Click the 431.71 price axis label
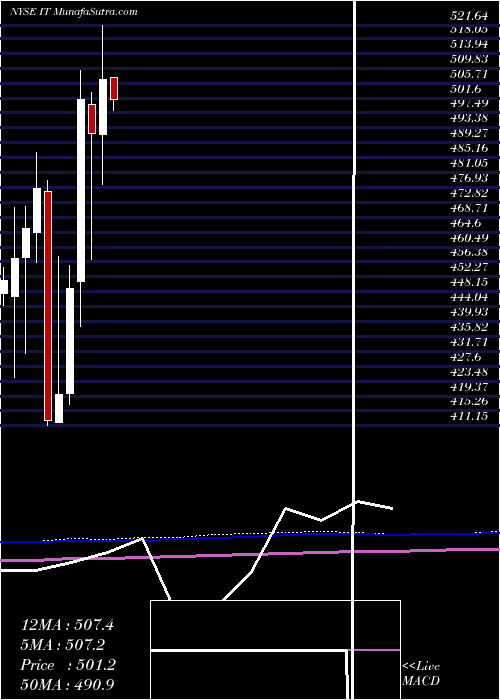500x700 pixels. (469, 342)
